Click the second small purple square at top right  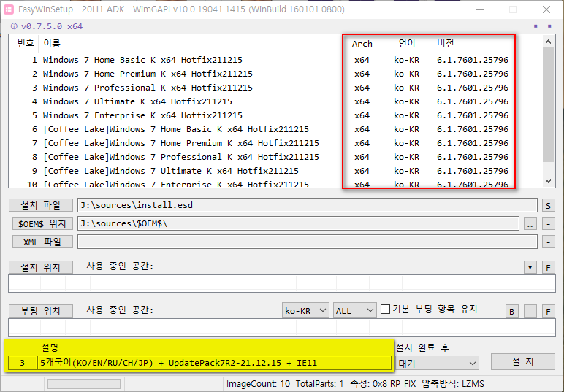549,26
